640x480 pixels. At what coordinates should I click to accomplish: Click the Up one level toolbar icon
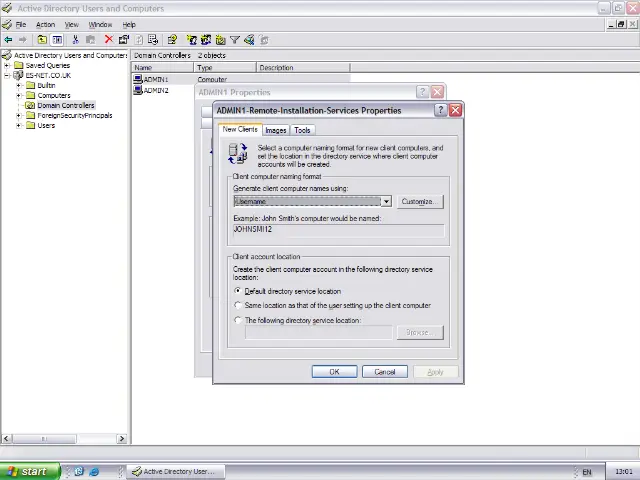click(x=42, y=40)
